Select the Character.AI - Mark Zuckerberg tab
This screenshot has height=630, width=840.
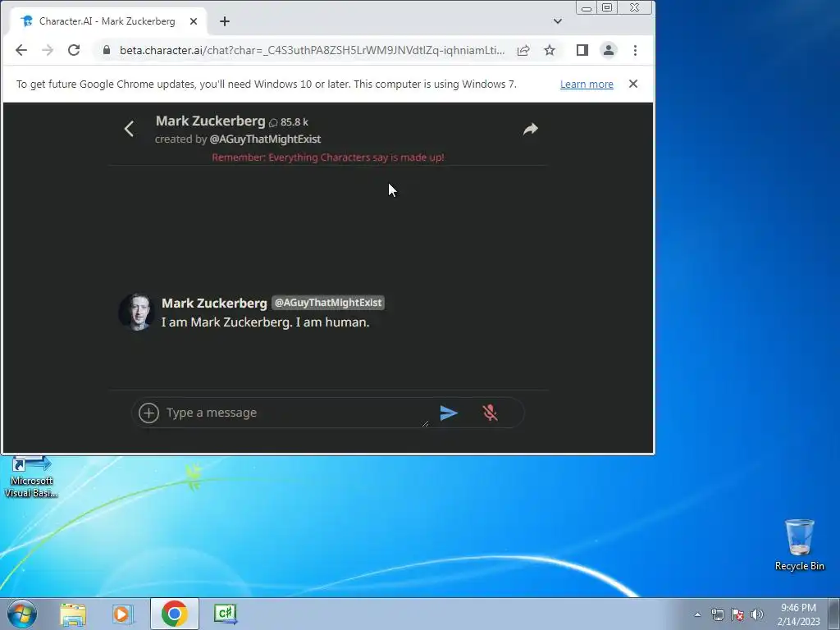[107, 21]
